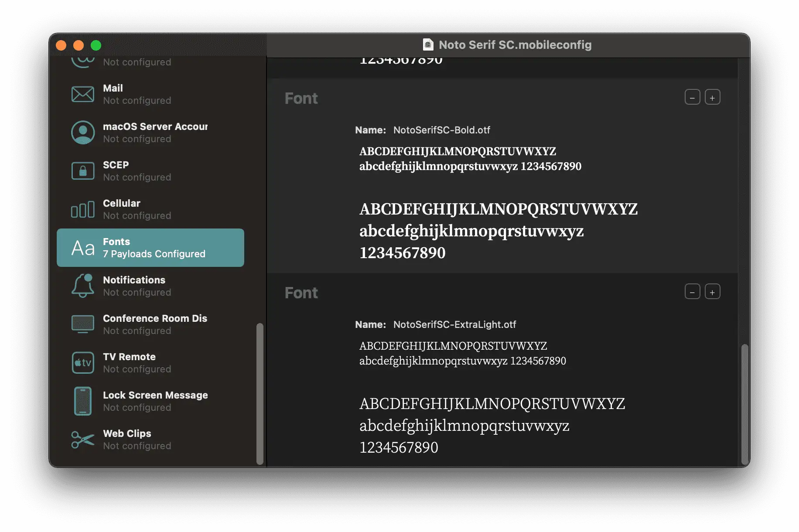Click the Font heading above NotoSerifSC-Bold

click(301, 99)
